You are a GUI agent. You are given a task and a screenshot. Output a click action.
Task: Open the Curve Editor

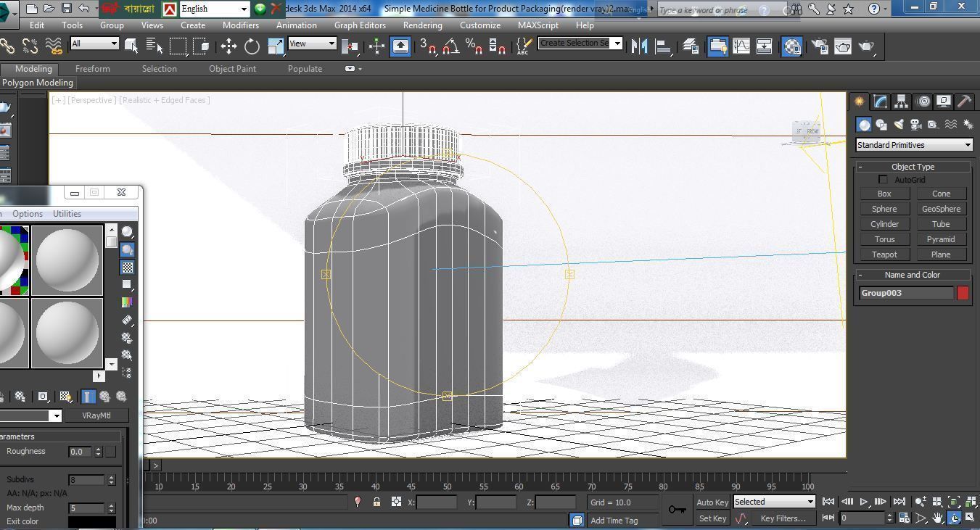coord(741,46)
